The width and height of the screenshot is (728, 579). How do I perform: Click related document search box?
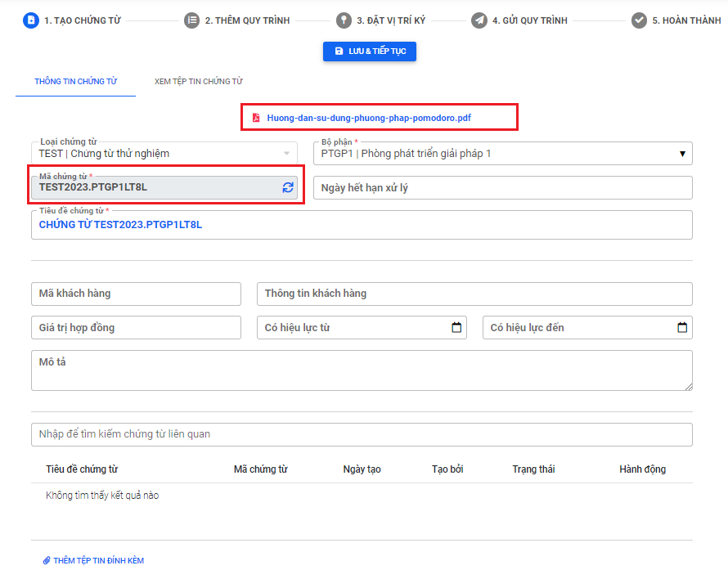pyautogui.click(x=362, y=434)
